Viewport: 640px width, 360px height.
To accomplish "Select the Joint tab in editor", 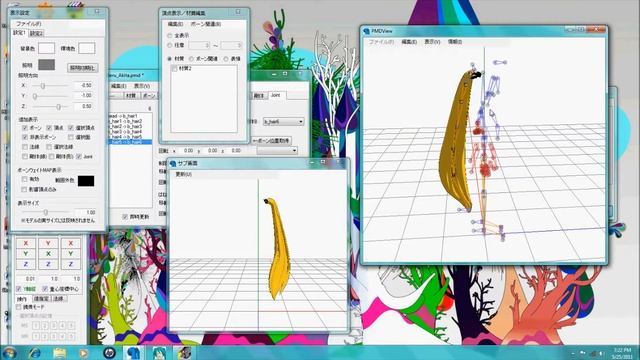I will (x=276, y=95).
